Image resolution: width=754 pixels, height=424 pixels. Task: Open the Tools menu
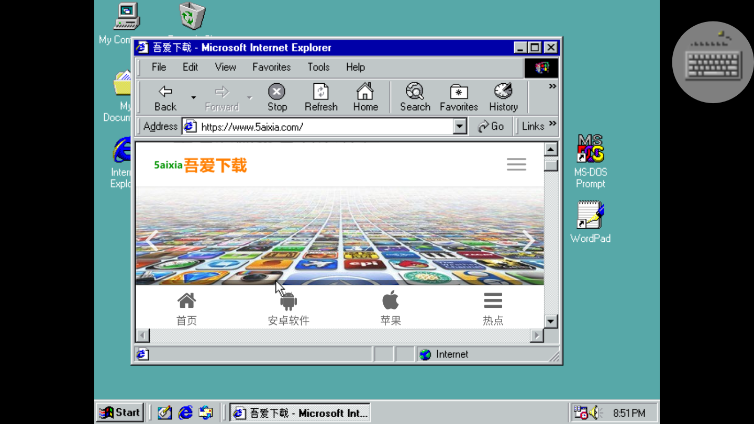[318, 67]
